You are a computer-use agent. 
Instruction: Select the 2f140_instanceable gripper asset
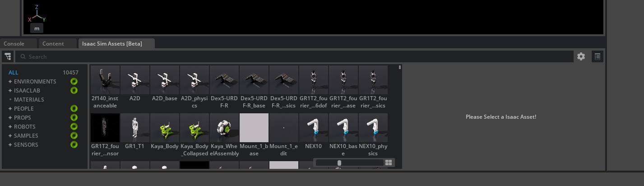pos(105,80)
